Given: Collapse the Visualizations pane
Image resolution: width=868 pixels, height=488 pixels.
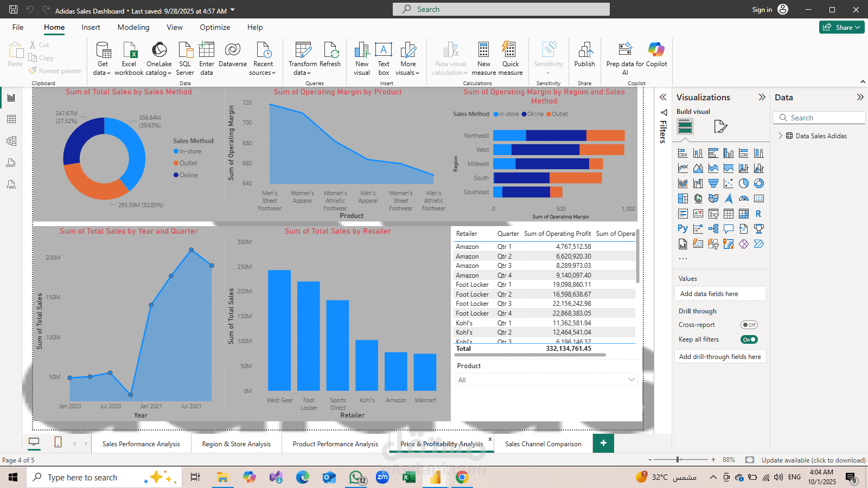Looking at the screenshot, I should [762, 98].
